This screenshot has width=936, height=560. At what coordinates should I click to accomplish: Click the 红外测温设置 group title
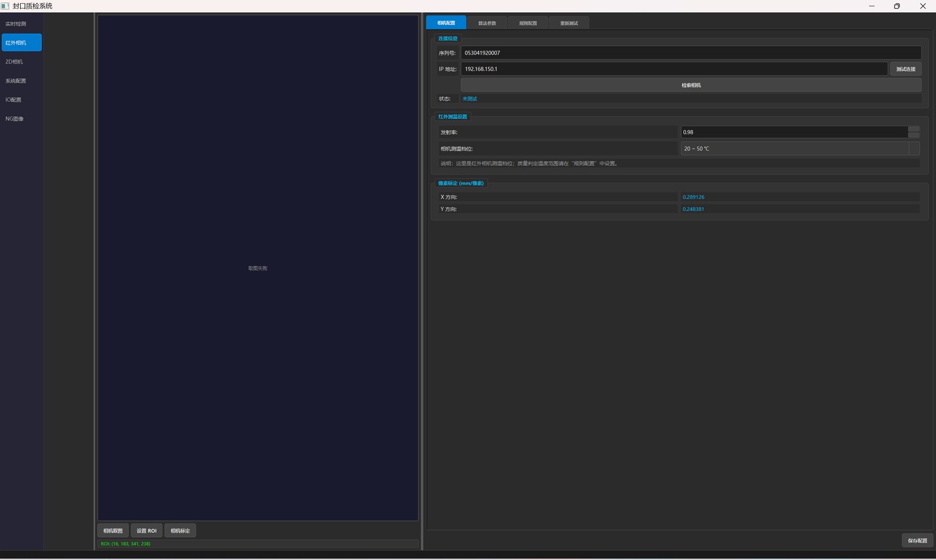(x=453, y=116)
